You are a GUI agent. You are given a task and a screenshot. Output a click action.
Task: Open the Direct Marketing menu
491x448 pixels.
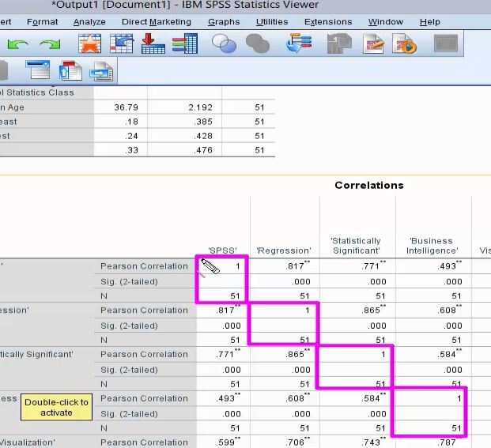point(157,22)
